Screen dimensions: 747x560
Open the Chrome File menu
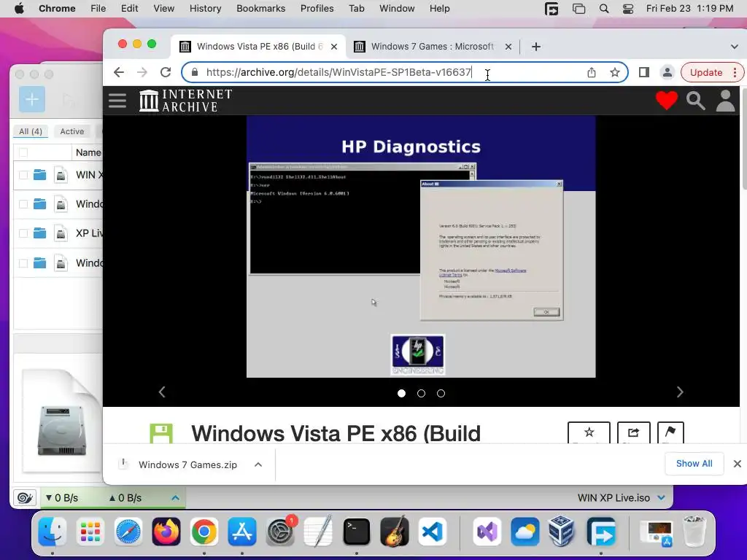[98, 9]
